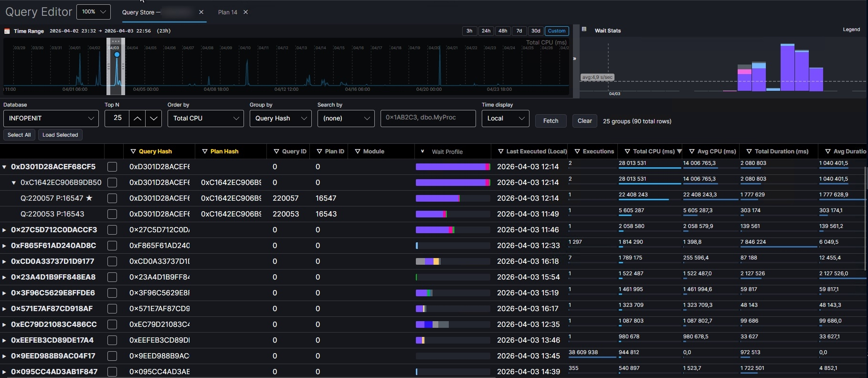Image resolution: width=868 pixels, height=378 pixels.
Task: Tick the checkbox for Q:220057 P:16547
Action: pyautogui.click(x=112, y=198)
